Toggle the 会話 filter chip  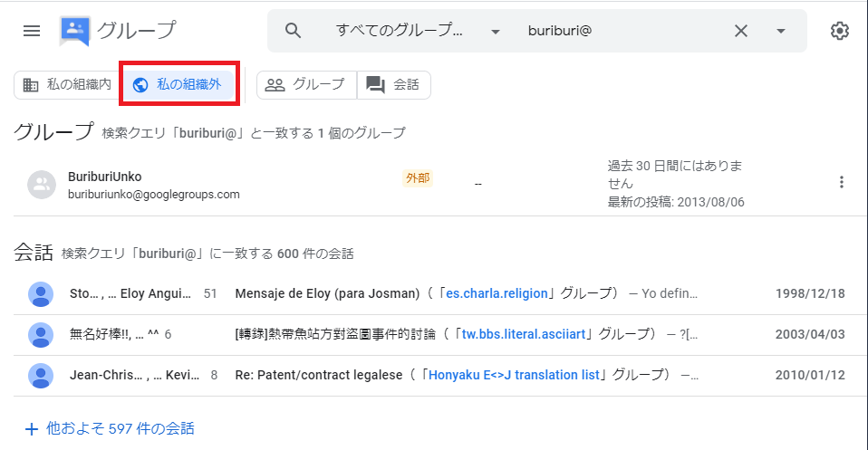pyautogui.click(x=394, y=85)
